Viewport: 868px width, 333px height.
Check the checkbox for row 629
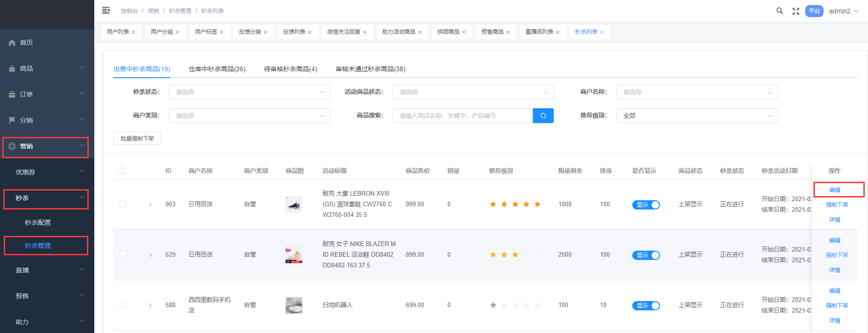[123, 254]
